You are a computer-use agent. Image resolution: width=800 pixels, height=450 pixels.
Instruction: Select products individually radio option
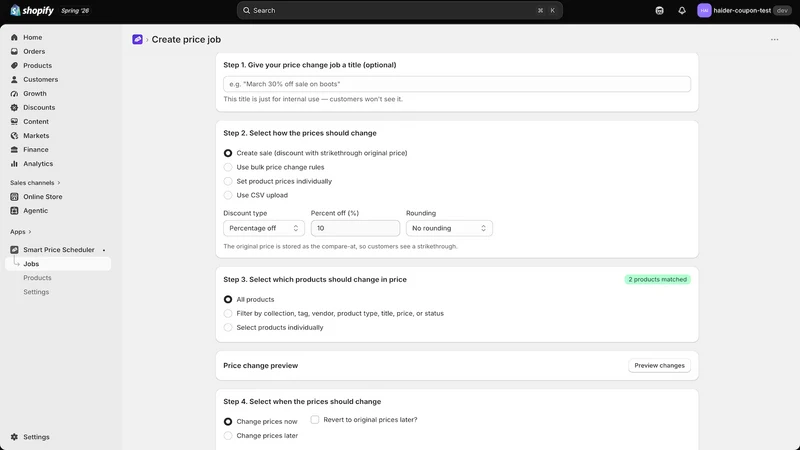click(x=228, y=328)
